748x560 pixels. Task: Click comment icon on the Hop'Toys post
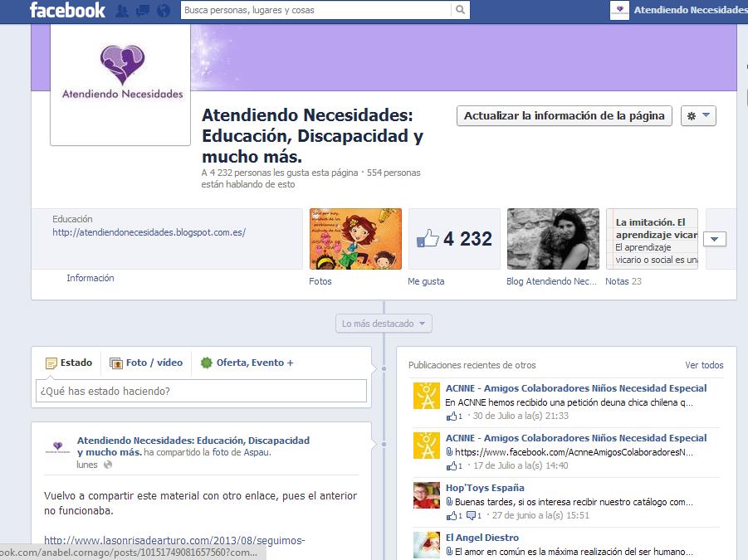click(471, 516)
